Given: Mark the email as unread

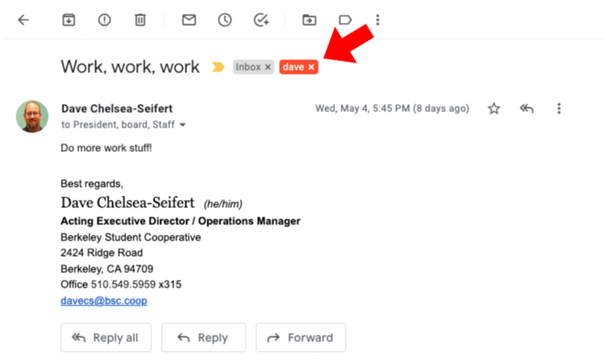Looking at the screenshot, I should (x=189, y=19).
